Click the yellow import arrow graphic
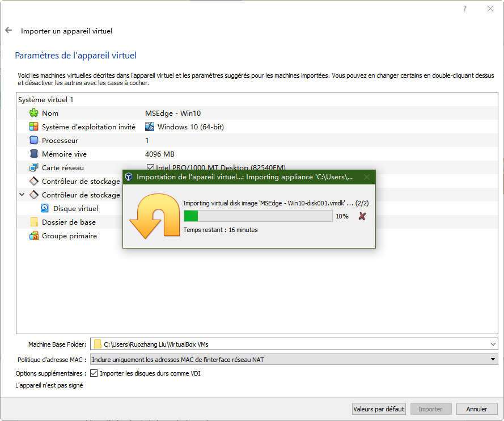The image size is (504, 421). click(x=155, y=216)
